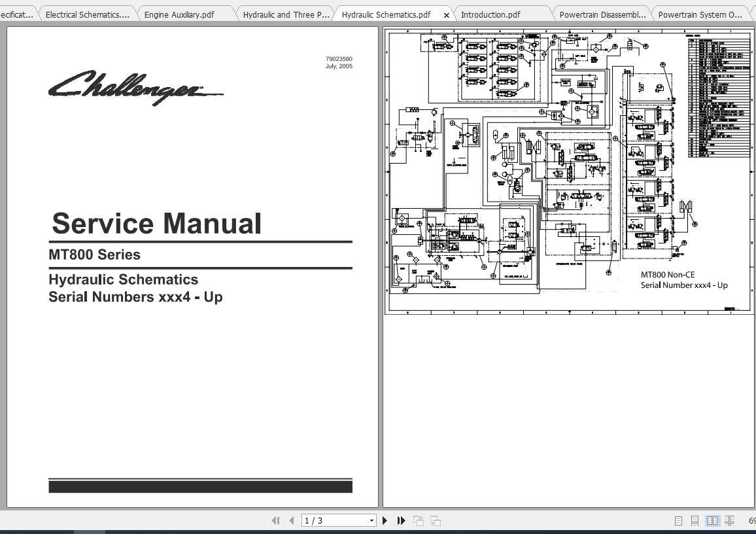756x534 pixels.
Task: Switch to Hydraulic and Three P... tab
Action: tap(286, 15)
